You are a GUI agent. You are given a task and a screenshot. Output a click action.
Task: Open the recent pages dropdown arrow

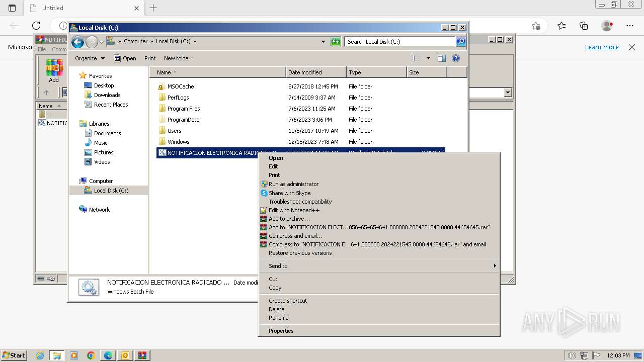point(101,42)
